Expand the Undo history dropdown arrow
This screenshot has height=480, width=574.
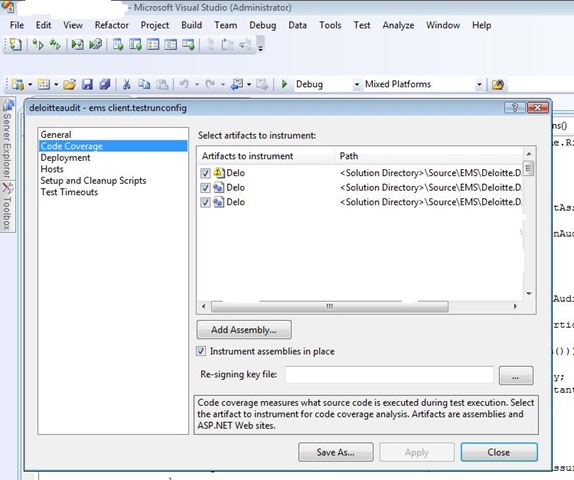[197, 85]
